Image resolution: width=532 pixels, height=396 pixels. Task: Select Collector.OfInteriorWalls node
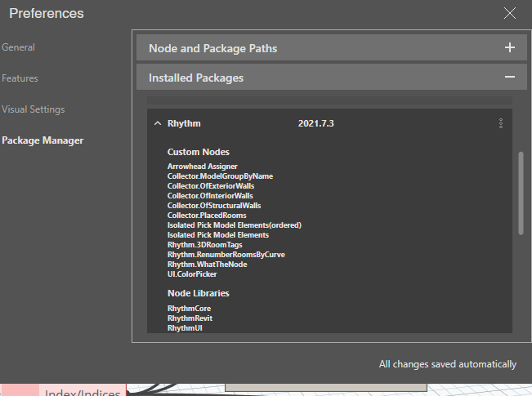tap(210, 196)
